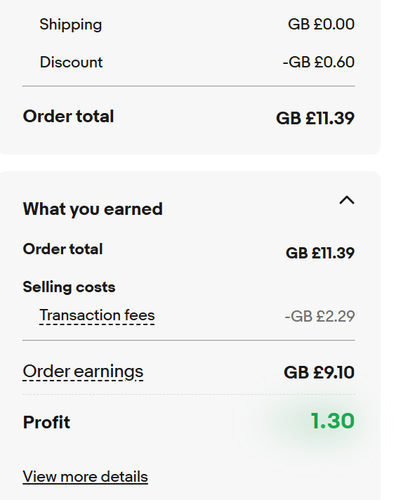Click the Profit label
Viewport: 396px width, 500px height.
coord(46,422)
